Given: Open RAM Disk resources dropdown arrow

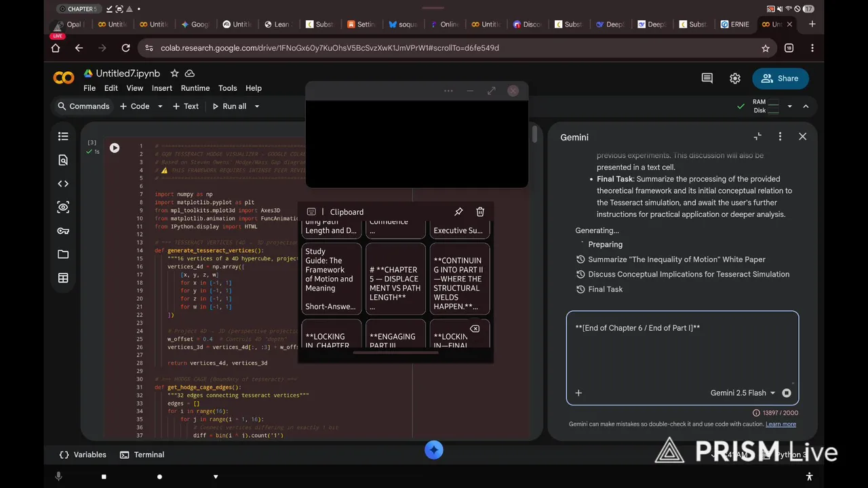Looking at the screenshot, I should click(x=789, y=106).
